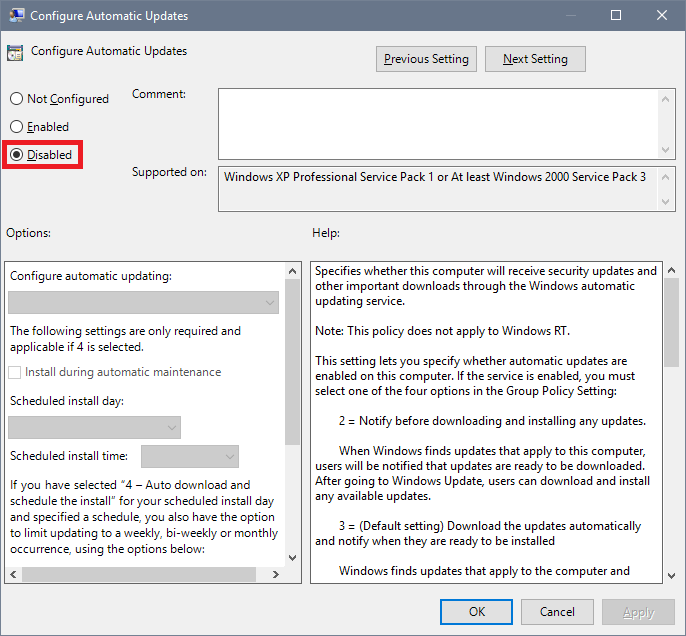
Task: Click the 'Help:' section label
Action: click(x=326, y=233)
